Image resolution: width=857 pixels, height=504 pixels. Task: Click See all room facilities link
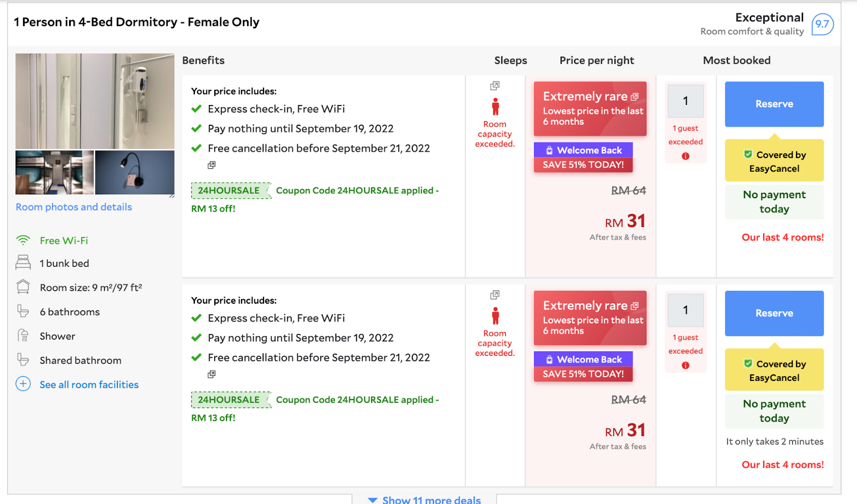(89, 385)
